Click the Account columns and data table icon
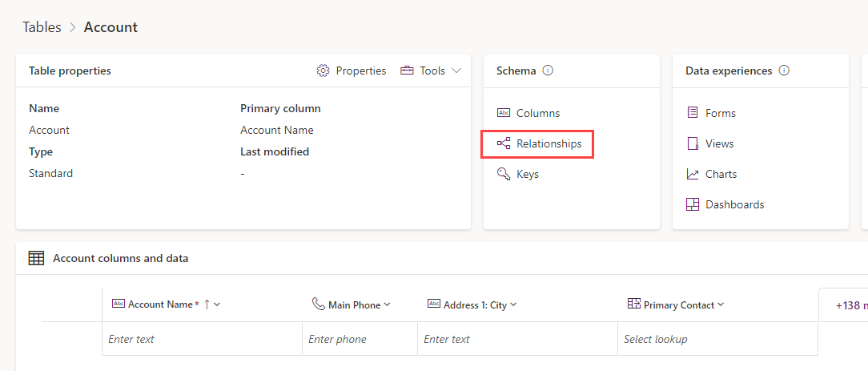The height and width of the screenshot is (371, 868). [x=36, y=258]
